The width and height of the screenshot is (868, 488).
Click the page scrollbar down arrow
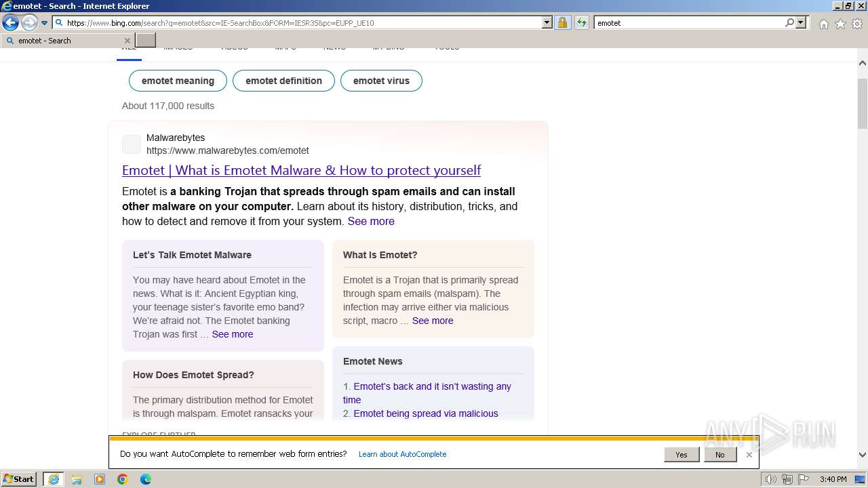coord(863,455)
